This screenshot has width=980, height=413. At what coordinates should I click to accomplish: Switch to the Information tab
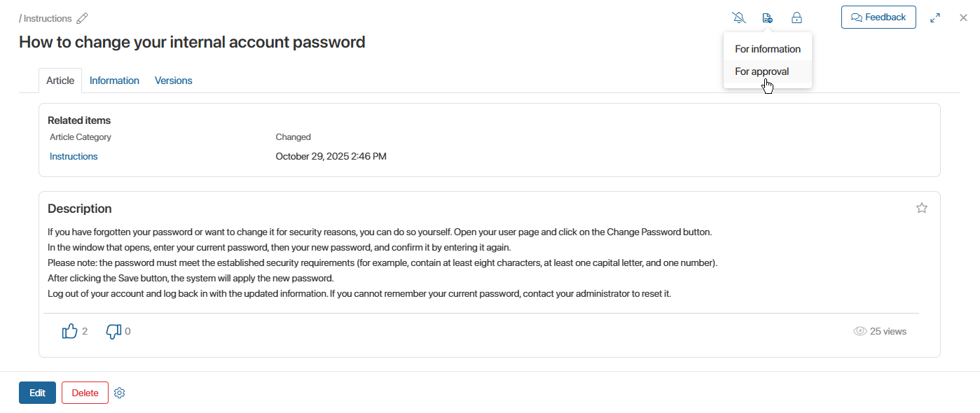114,80
